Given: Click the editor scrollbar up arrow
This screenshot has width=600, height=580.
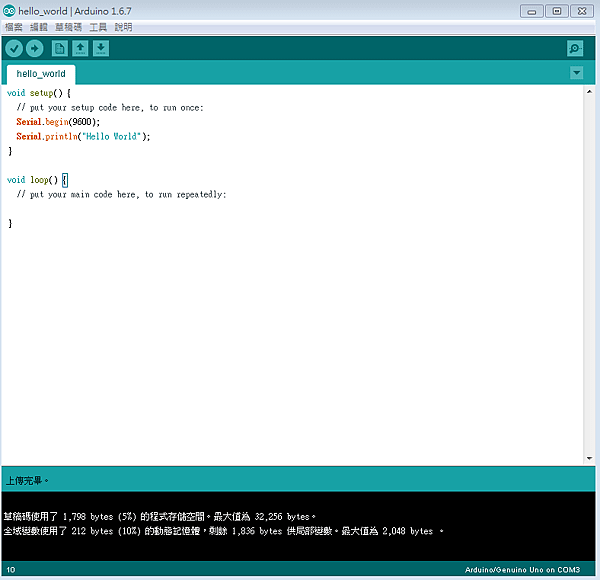Looking at the screenshot, I should coord(589,91).
